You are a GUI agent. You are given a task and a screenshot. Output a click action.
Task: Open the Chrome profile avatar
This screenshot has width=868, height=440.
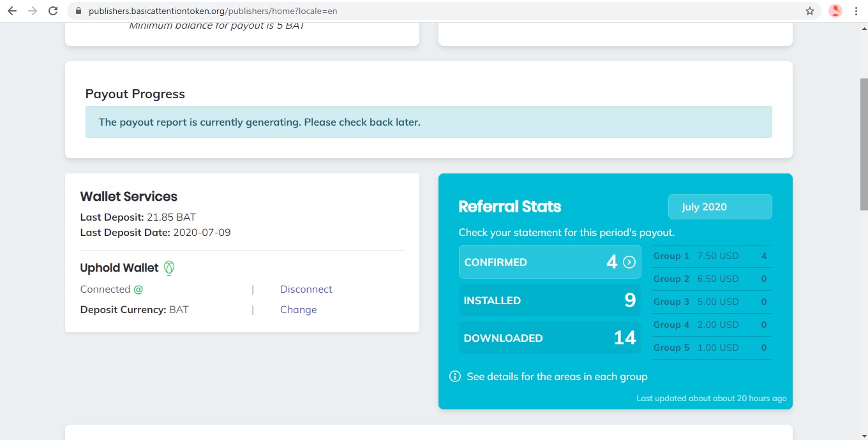coord(835,11)
